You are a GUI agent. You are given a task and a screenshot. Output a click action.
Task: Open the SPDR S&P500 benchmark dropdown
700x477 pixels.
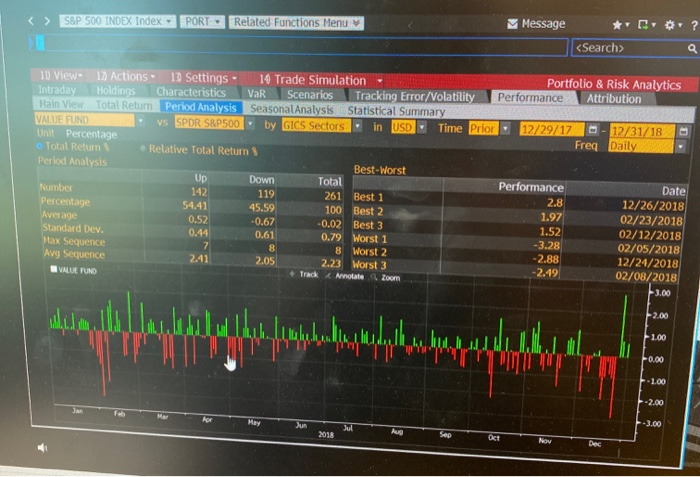click(x=250, y=124)
